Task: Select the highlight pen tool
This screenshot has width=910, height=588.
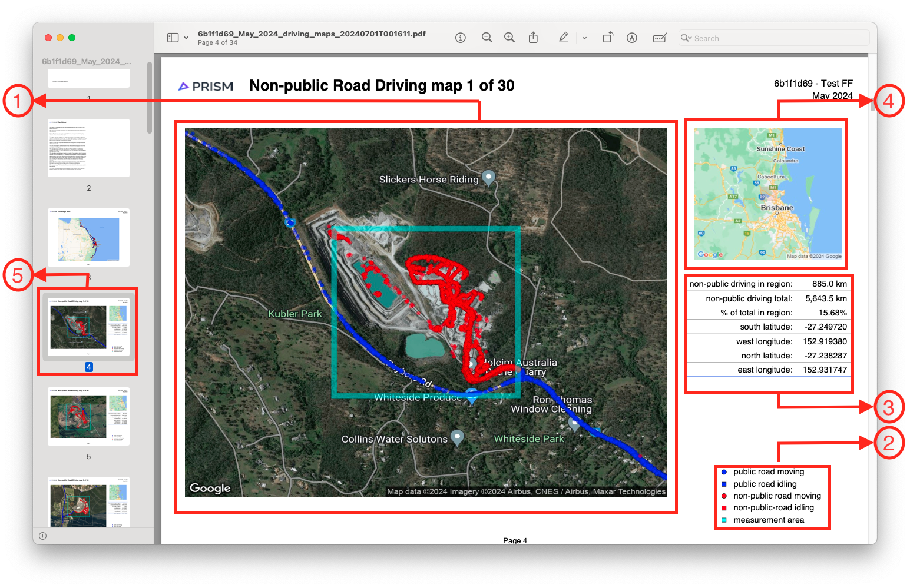Action: pyautogui.click(x=563, y=38)
